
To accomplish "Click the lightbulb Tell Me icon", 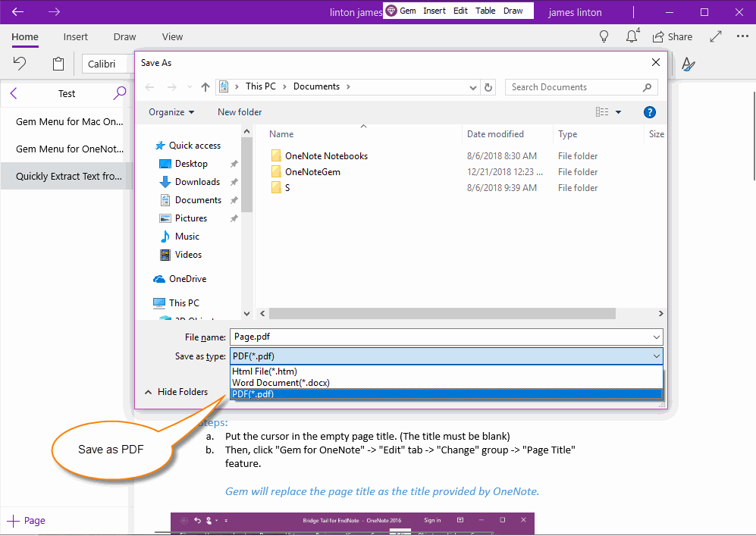I will (x=604, y=36).
